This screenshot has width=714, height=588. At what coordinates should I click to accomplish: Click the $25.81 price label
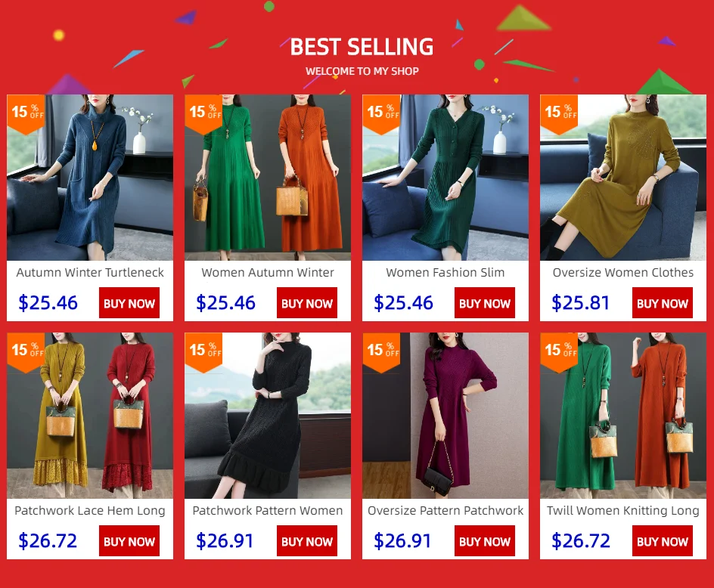click(x=580, y=302)
